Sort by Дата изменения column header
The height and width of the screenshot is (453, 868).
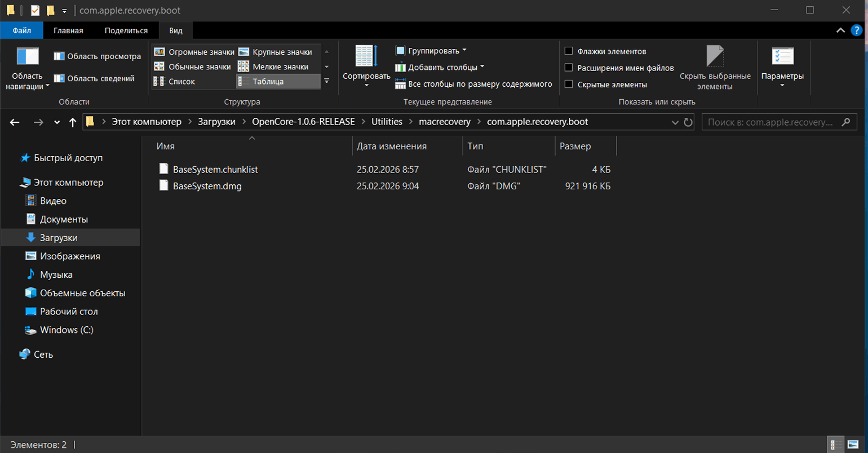pos(407,146)
